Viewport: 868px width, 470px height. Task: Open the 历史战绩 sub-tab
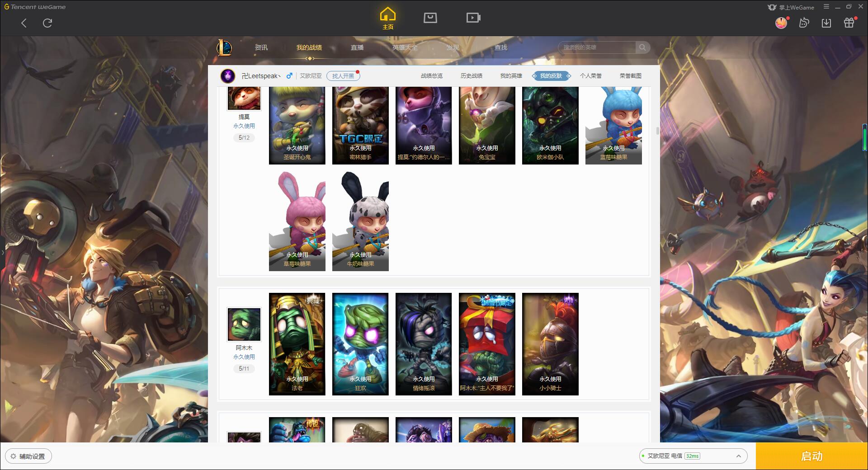472,76
